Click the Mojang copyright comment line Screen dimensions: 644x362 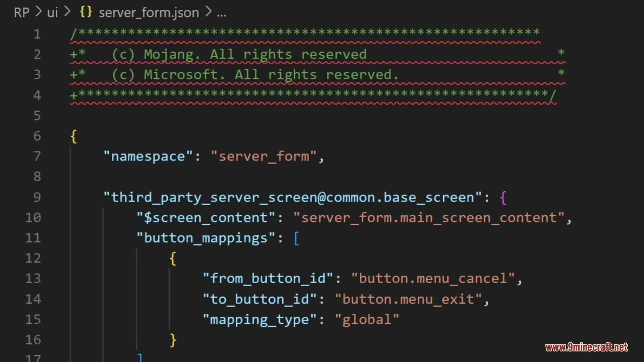tap(317, 55)
